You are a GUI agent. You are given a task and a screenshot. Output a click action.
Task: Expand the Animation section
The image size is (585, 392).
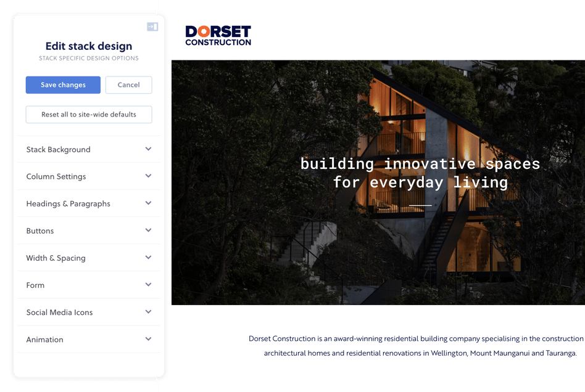point(89,340)
